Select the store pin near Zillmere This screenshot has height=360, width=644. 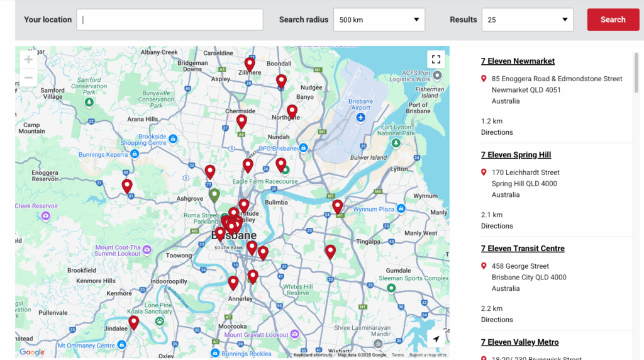250,64
